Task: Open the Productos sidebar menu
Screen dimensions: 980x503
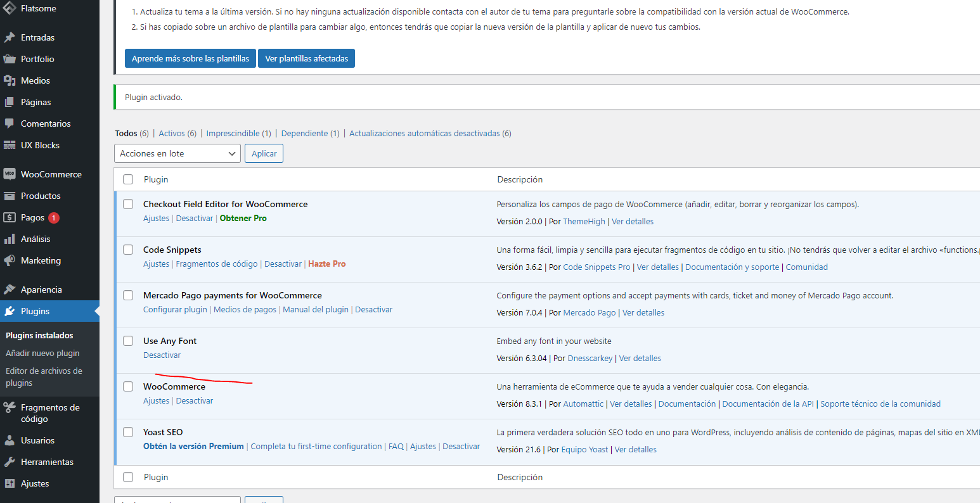Action: [49, 196]
